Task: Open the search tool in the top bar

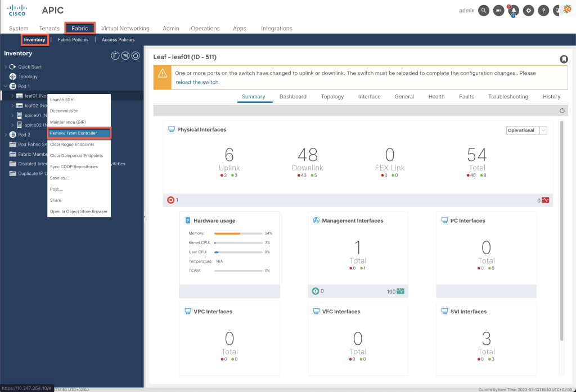Action: 484,10
